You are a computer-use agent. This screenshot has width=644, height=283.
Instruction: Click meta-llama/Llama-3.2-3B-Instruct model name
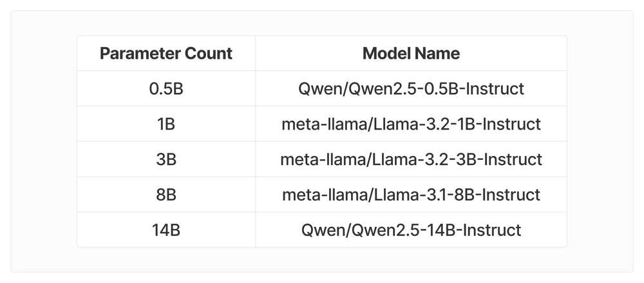[x=411, y=160]
